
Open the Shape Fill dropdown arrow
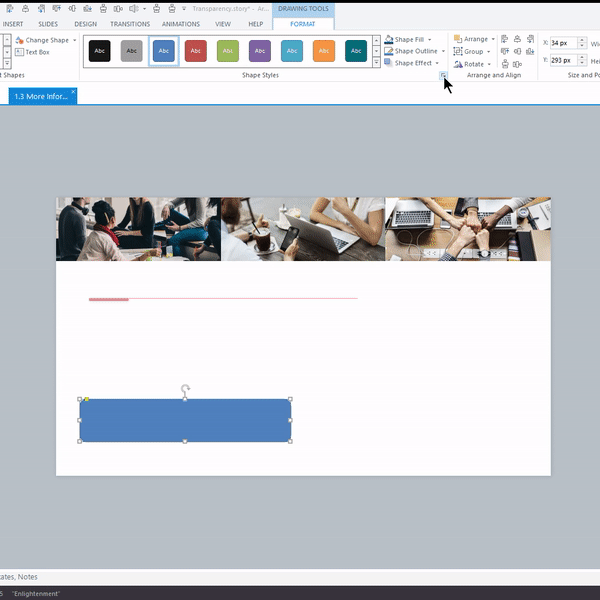(430, 39)
